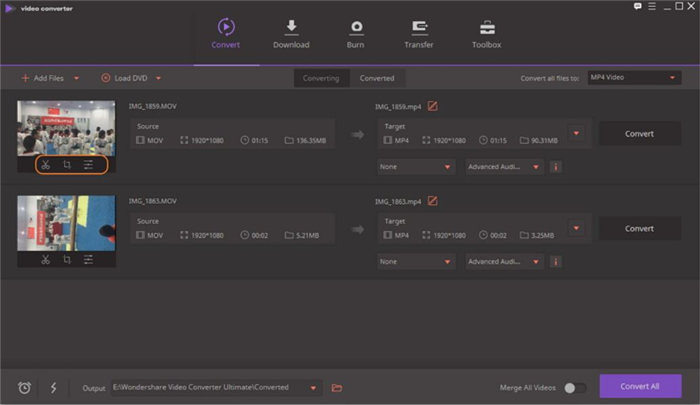The width and height of the screenshot is (700, 405).
Task: Toggle the Merge All Videos switch
Action: point(574,388)
